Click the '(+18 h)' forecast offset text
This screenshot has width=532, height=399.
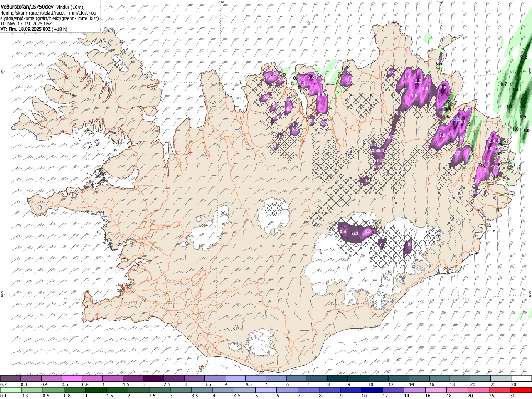(60, 30)
